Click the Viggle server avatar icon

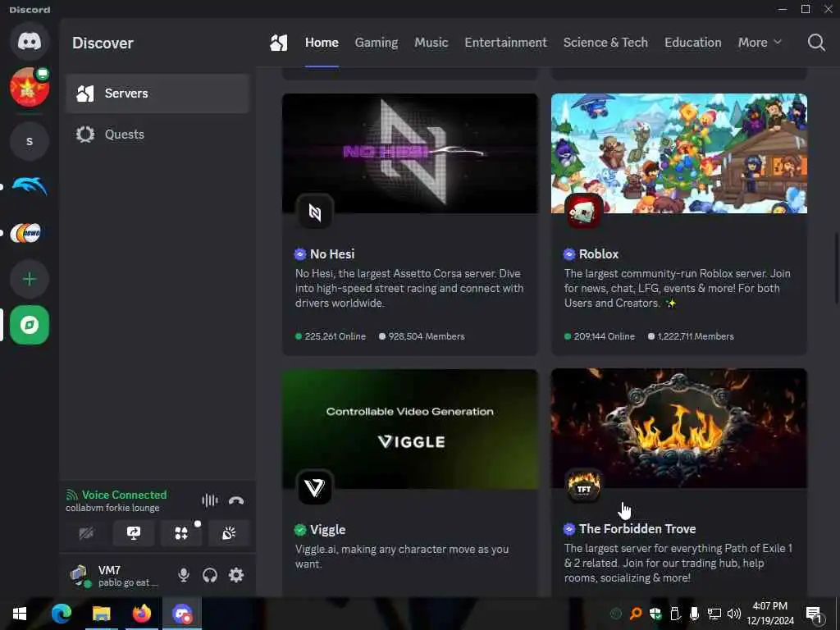(x=314, y=488)
